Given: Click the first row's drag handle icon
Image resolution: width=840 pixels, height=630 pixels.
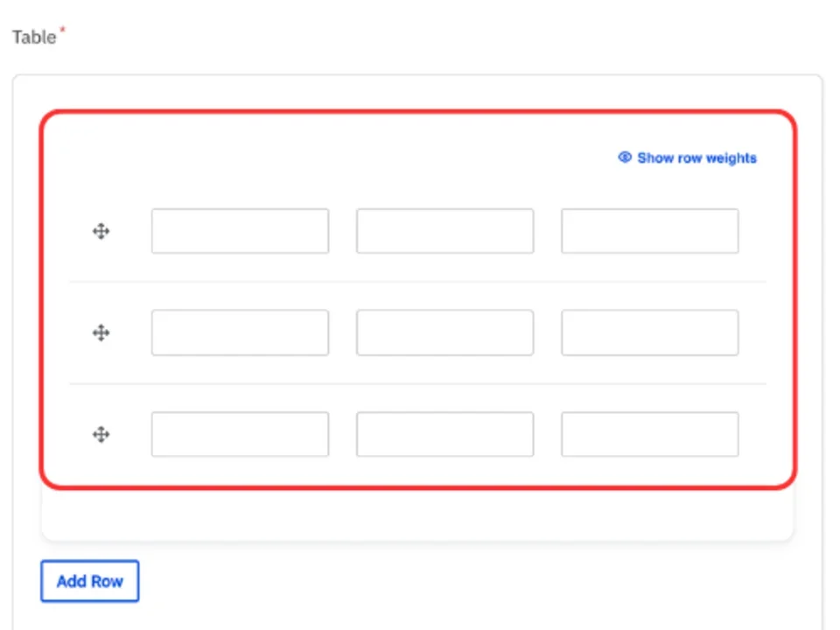Looking at the screenshot, I should 101,231.
